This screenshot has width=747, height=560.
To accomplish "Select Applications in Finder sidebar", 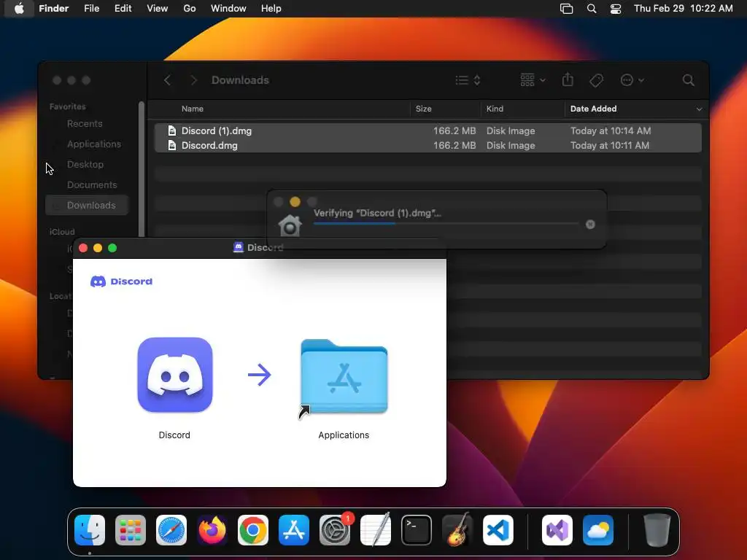I will pos(94,144).
